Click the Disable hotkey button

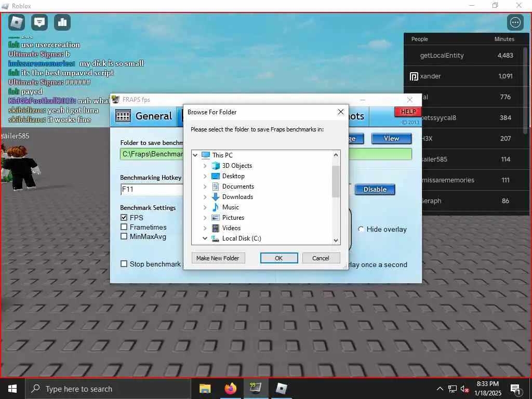[x=375, y=189]
